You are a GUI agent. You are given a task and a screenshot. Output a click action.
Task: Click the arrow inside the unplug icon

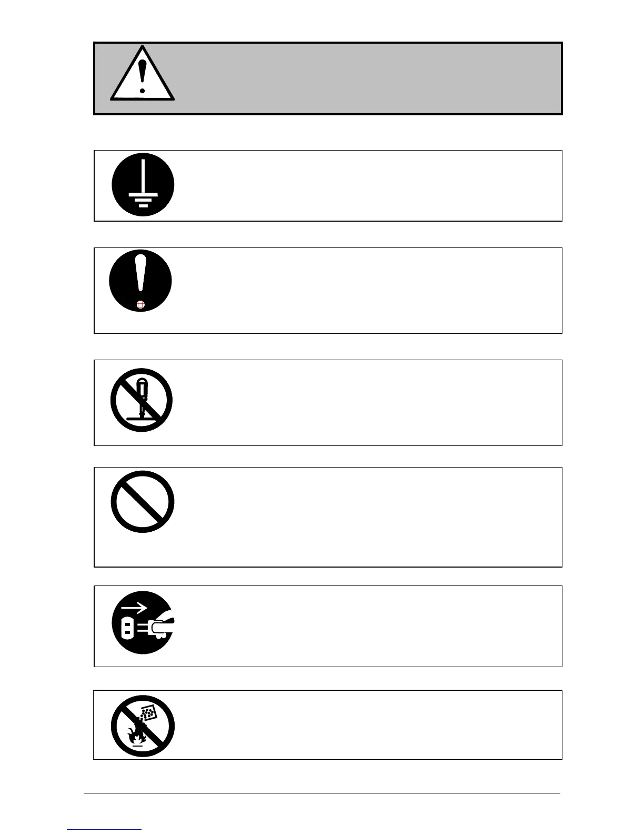pyautogui.click(x=134, y=609)
